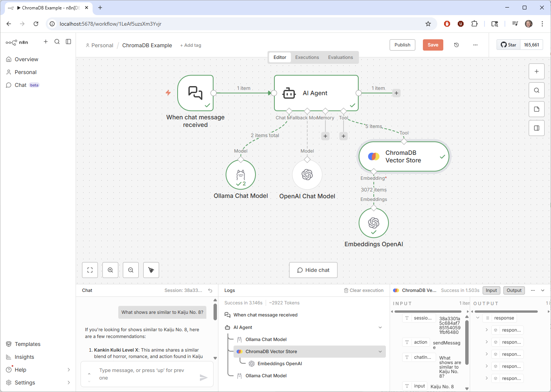Toggle the Input panel view
Viewport: 551px width, 392px height.
491,290
